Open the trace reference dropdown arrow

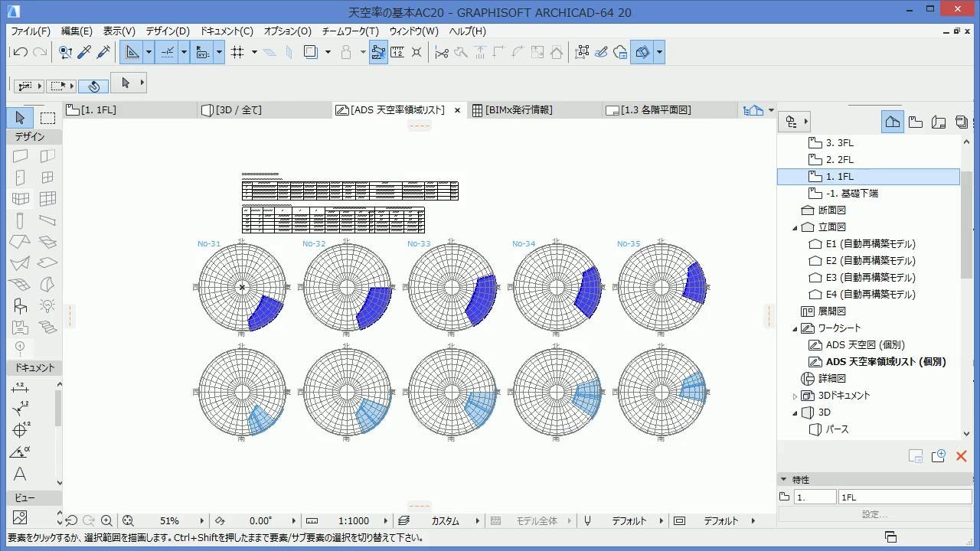click(x=328, y=52)
